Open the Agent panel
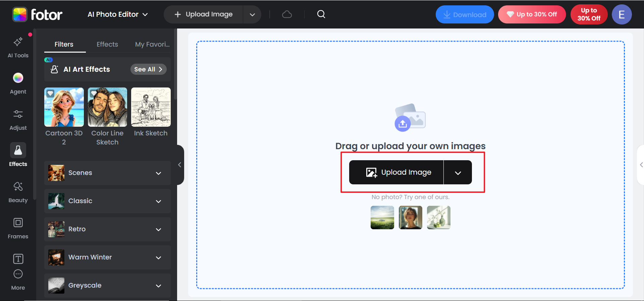The width and height of the screenshot is (644, 301). click(x=18, y=83)
